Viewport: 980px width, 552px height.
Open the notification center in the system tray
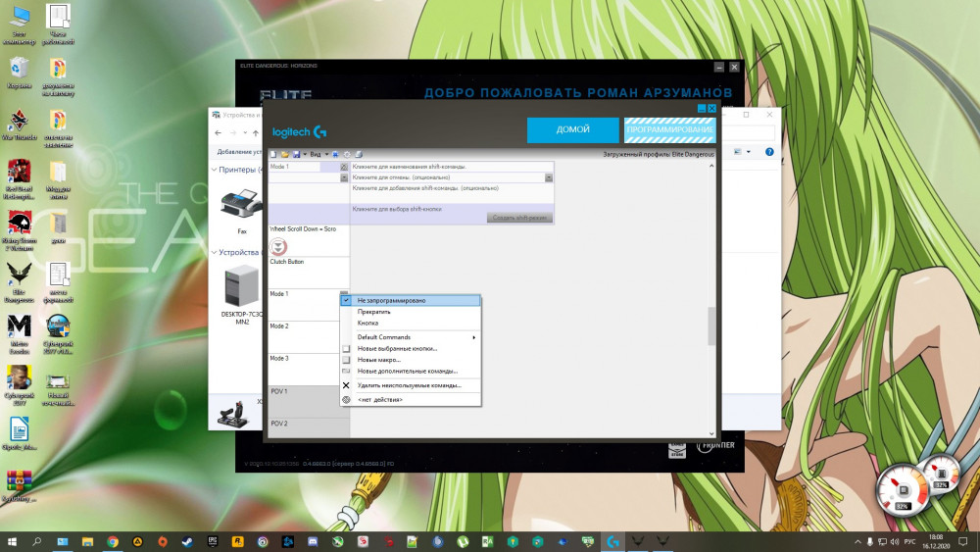[x=963, y=541]
